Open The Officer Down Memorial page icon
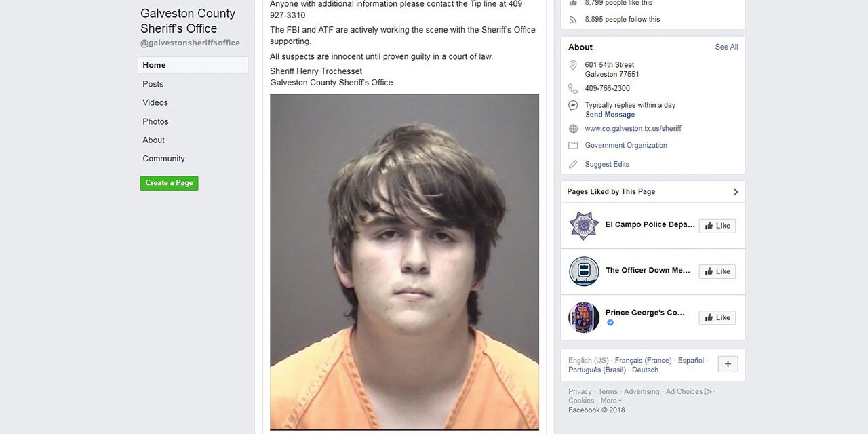 tap(584, 271)
